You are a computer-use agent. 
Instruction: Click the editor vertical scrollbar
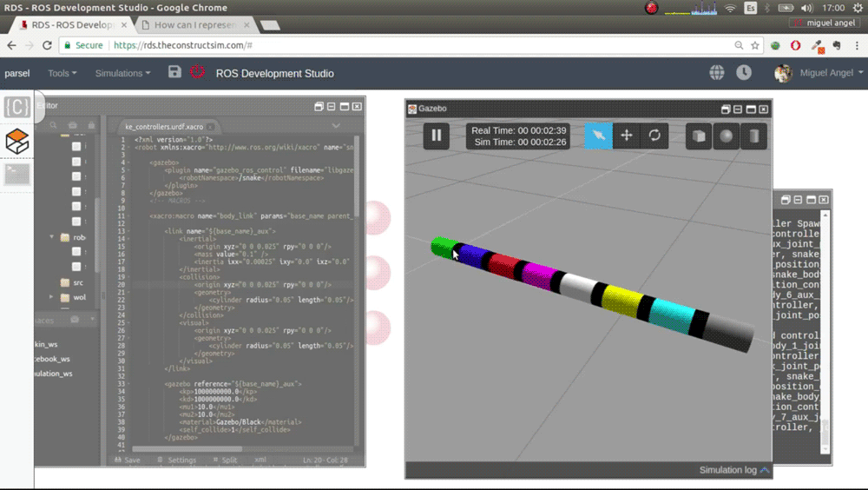pyautogui.click(x=357, y=177)
